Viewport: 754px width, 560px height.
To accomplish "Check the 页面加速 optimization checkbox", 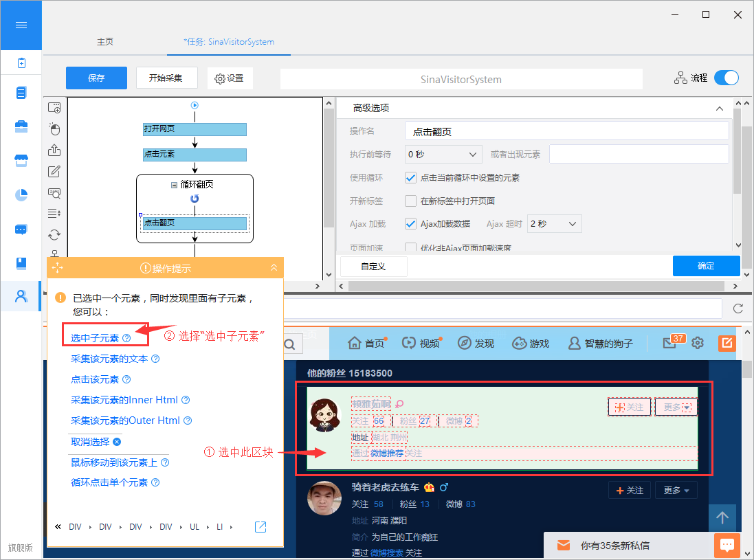I will click(410, 247).
